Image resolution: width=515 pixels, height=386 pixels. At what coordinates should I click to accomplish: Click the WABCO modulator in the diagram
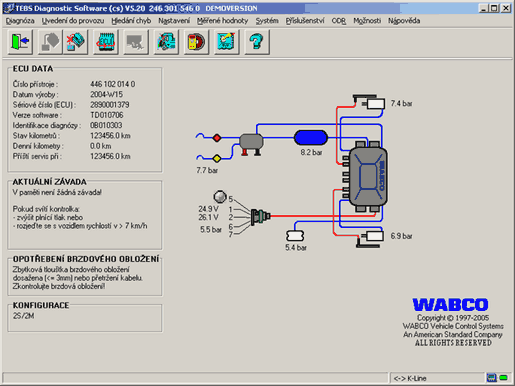[x=367, y=177]
